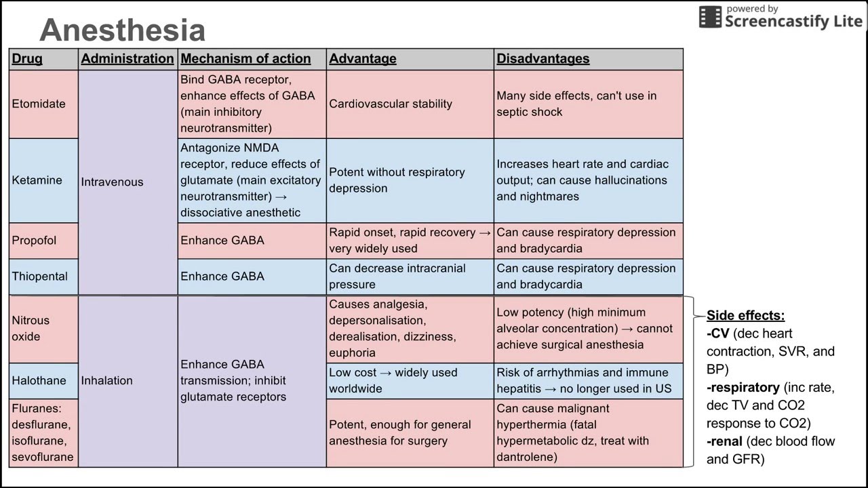The image size is (868, 488).
Task: Click the Halothane drug cell
Action: click(39, 381)
